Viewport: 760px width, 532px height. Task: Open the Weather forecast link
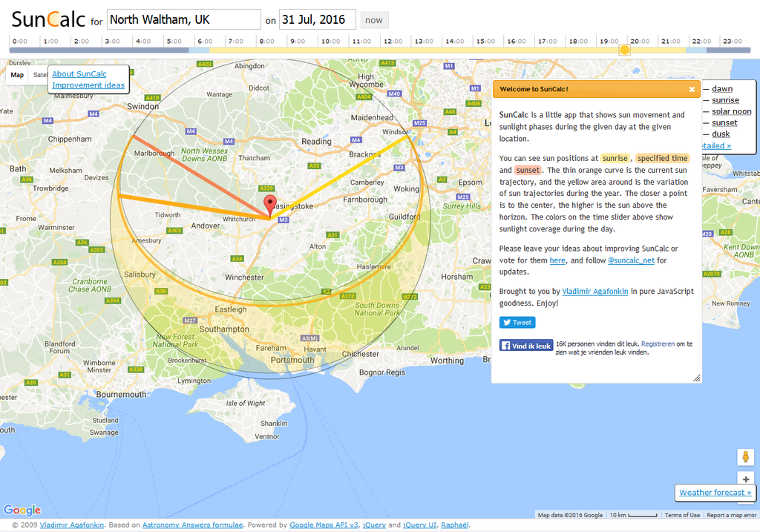715,492
